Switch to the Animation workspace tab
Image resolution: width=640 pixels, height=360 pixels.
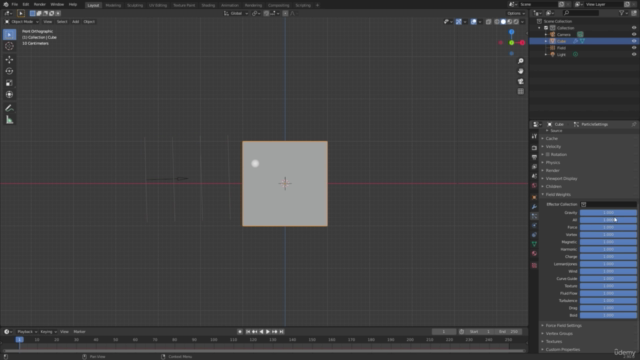(x=230, y=5)
